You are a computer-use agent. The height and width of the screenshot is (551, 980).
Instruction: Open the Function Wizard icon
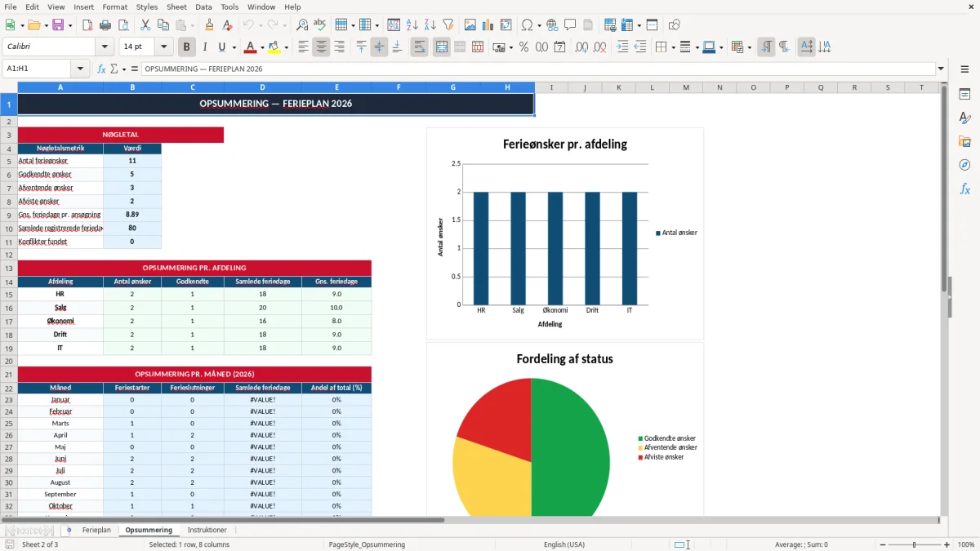pos(102,69)
